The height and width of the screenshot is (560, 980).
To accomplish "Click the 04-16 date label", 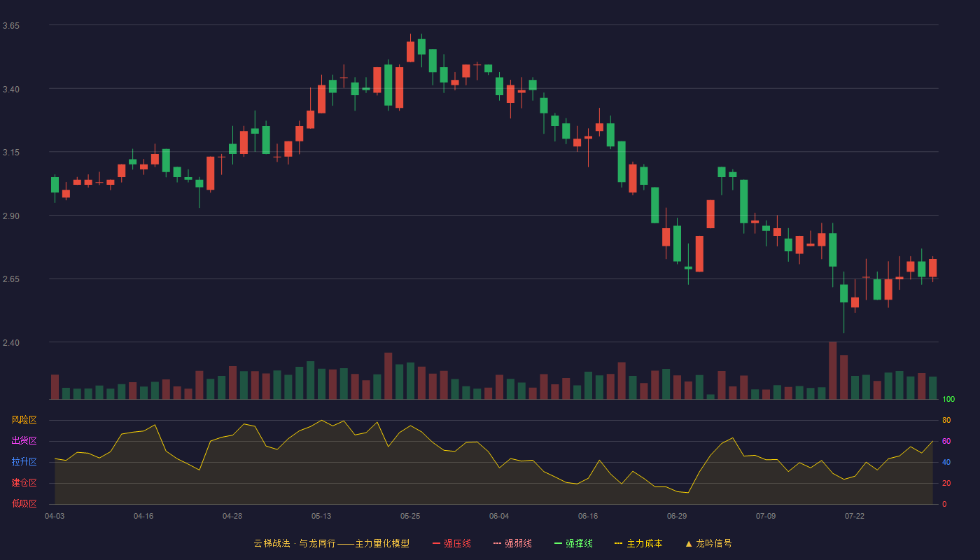I will [x=143, y=516].
